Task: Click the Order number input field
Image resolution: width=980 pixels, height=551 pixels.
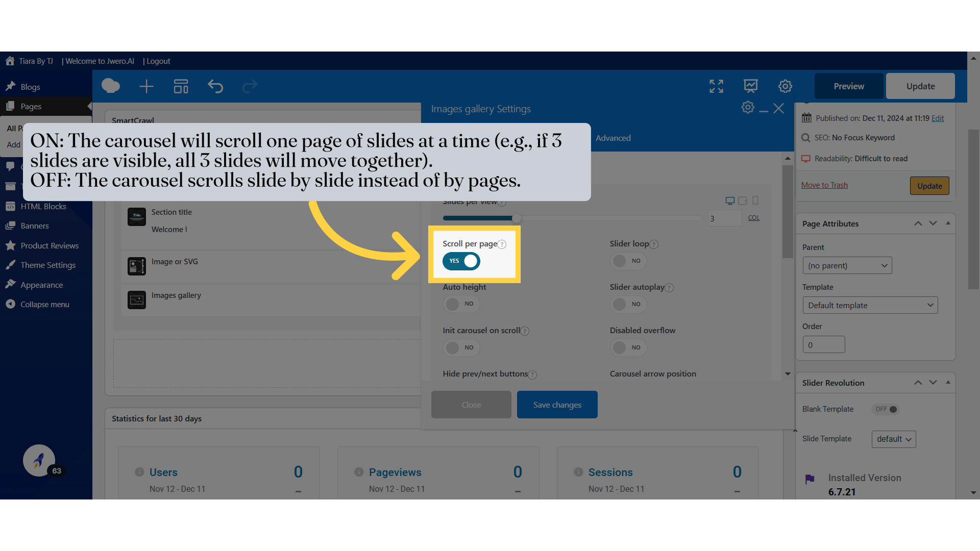Action: [x=823, y=344]
